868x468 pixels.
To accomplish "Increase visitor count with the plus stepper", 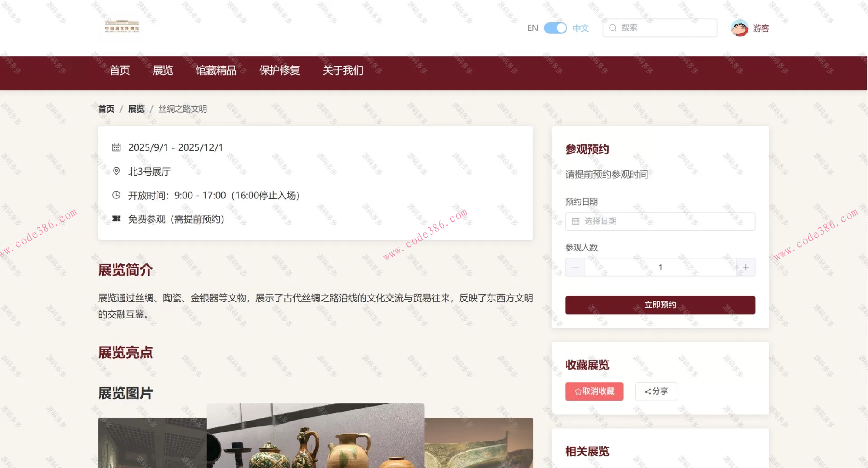I will (745, 267).
